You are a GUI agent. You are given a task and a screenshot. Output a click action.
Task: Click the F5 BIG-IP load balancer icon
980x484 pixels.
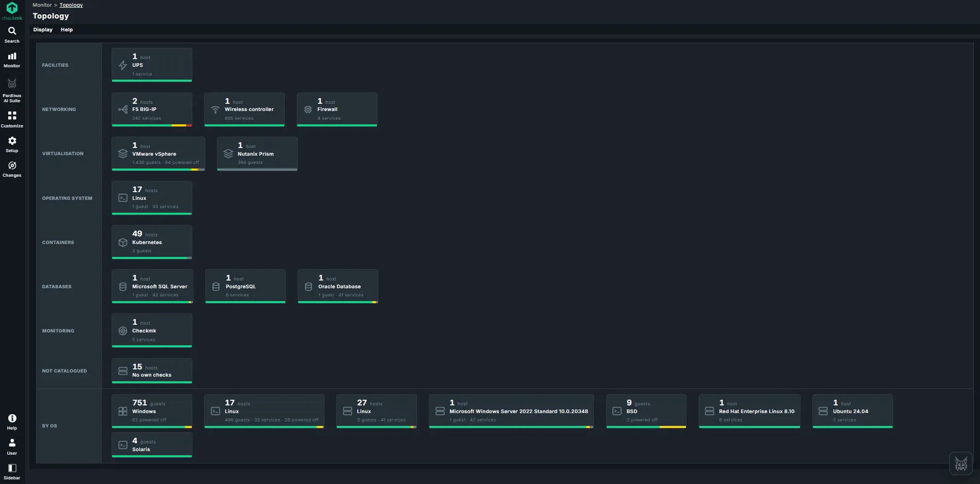(123, 109)
